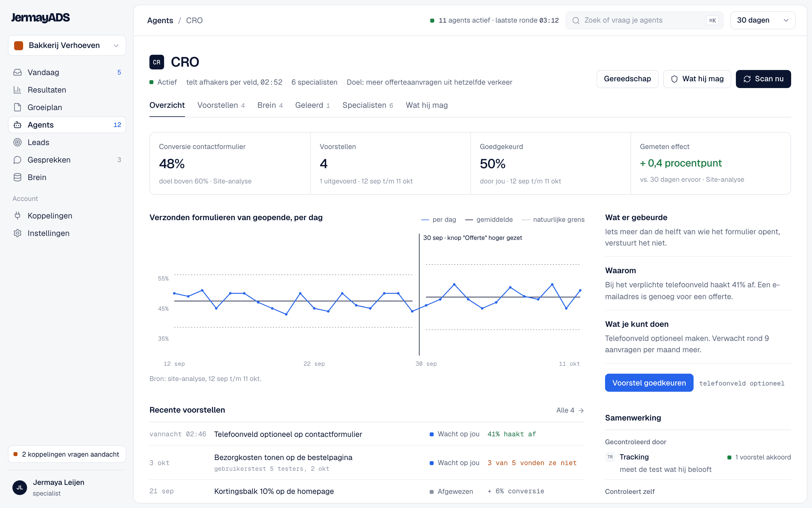Focus the Zoek of vraag je agents field
The image size is (812, 508).
[x=644, y=21]
